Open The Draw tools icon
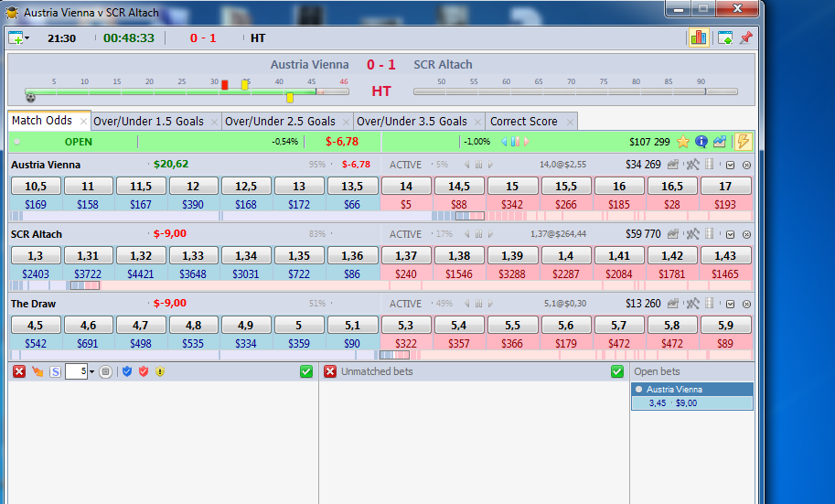The width and height of the screenshot is (835, 504). (692, 304)
